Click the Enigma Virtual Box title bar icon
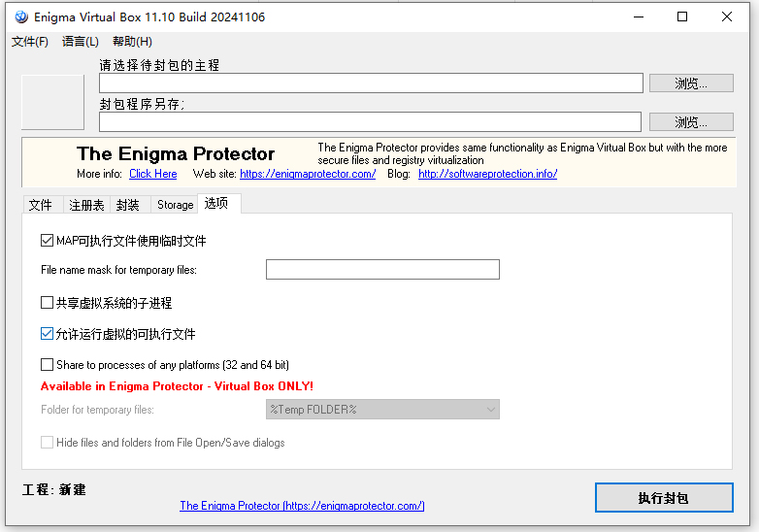The height and width of the screenshot is (532, 759). (x=21, y=17)
